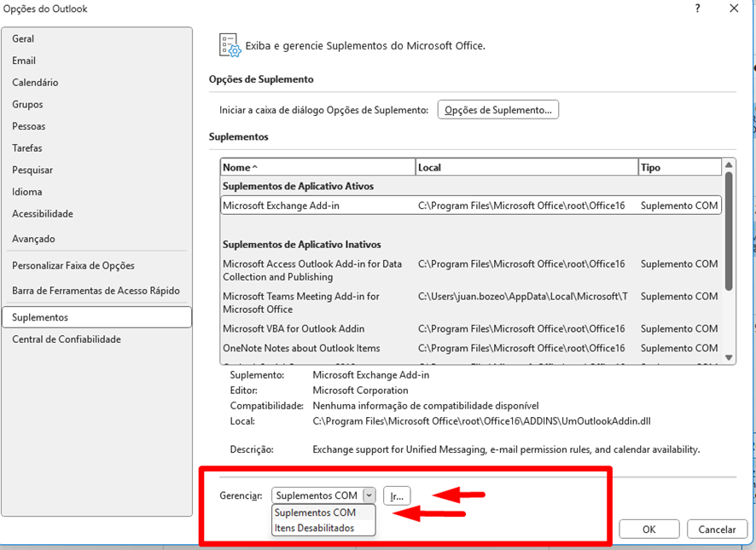Image resolution: width=756 pixels, height=550 pixels.
Task: Switch to the Email options category
Action: [x=24, y=61]
